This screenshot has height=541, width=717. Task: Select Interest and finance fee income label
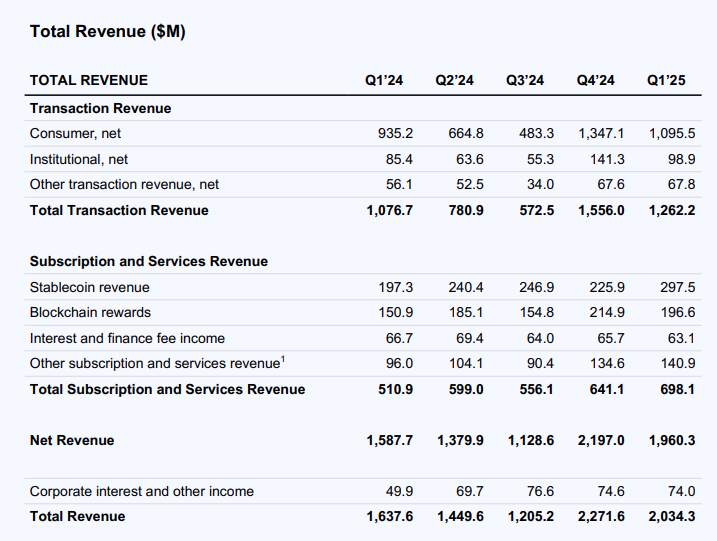click(x=127, y=339)
